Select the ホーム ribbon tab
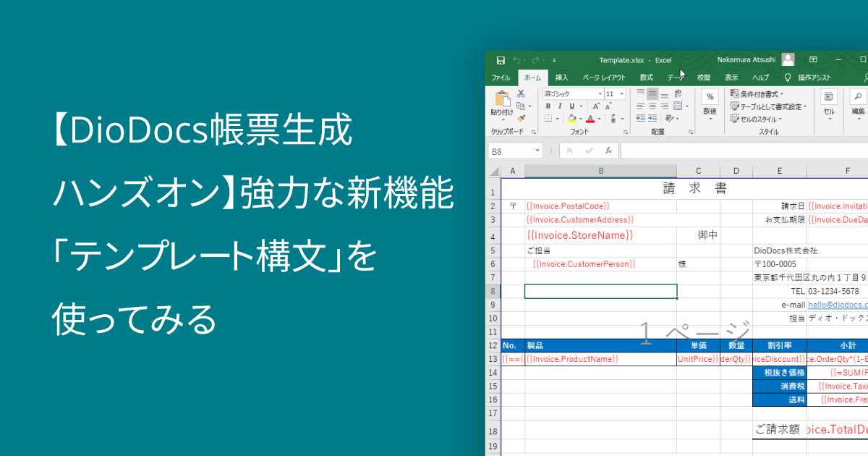 click(532, 77)
